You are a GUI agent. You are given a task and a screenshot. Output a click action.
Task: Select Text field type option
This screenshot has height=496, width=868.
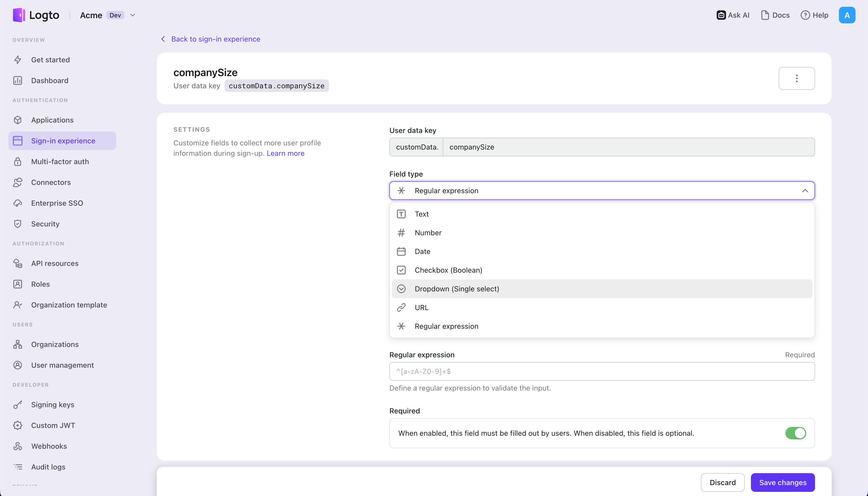pyautogui.click(x=602, y=214)
